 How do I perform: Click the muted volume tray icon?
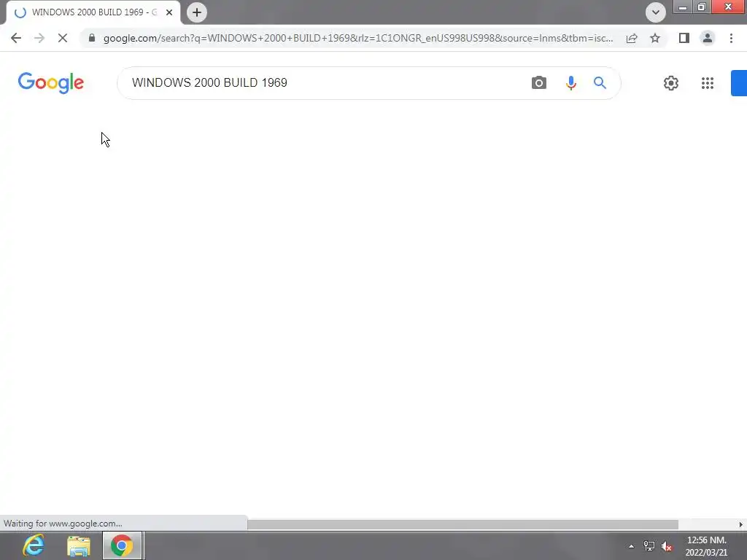[667, 546]
